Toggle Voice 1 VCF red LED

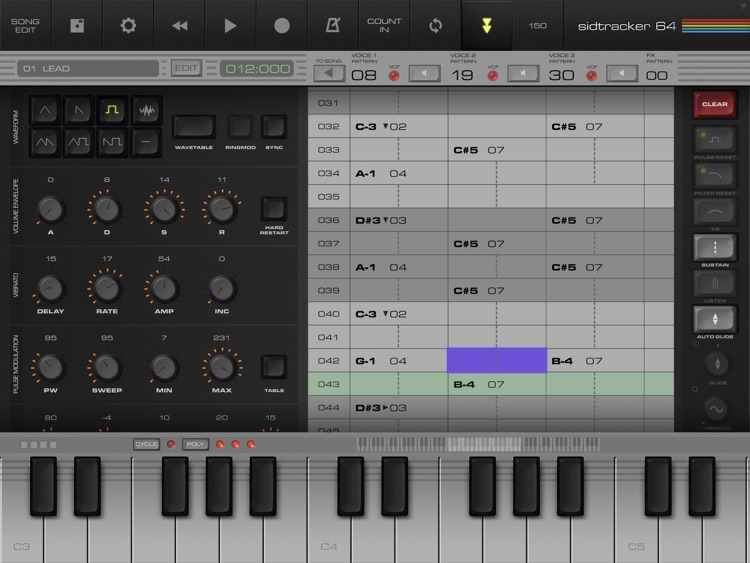point(394,75)
